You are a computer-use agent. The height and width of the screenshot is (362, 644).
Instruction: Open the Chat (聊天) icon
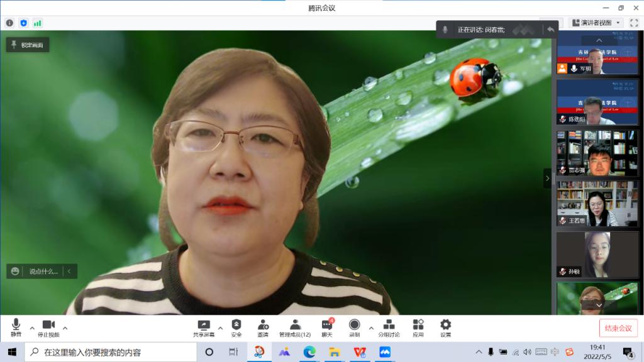coord(327,326)
